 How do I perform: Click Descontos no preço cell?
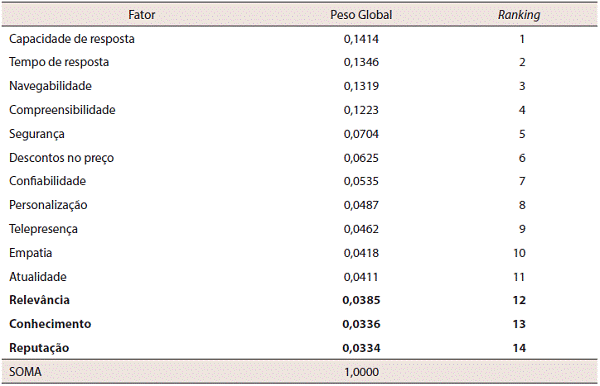(x=62, y=158)
